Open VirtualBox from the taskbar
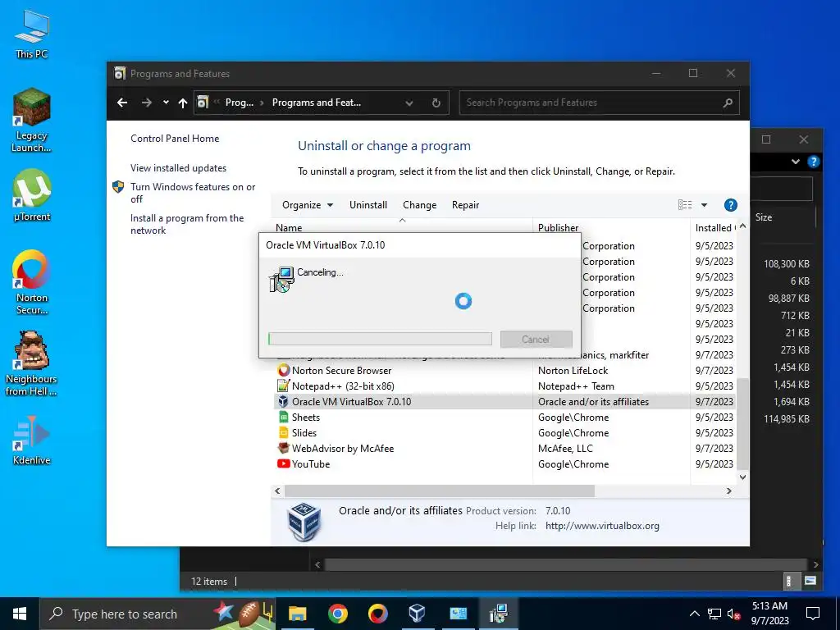840x630 pixels. (418, 614)
